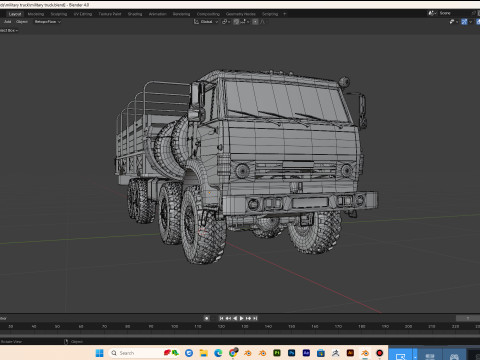Open the Animation workspace tab
Viewport: 480px width, 360px height.
157,14
